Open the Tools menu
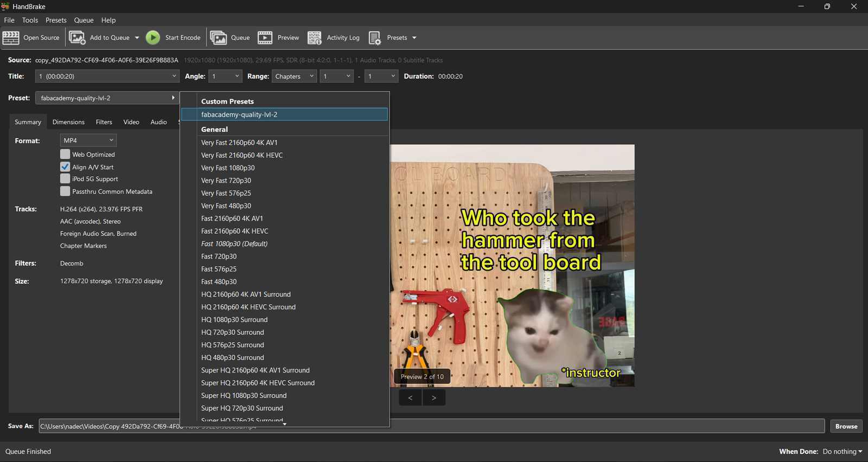 (30, 20)
